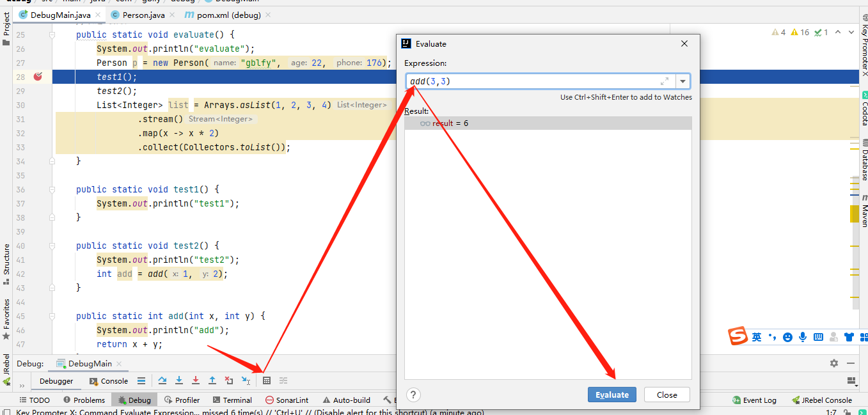Toggle fold marker at line 25

click(53, 35)
